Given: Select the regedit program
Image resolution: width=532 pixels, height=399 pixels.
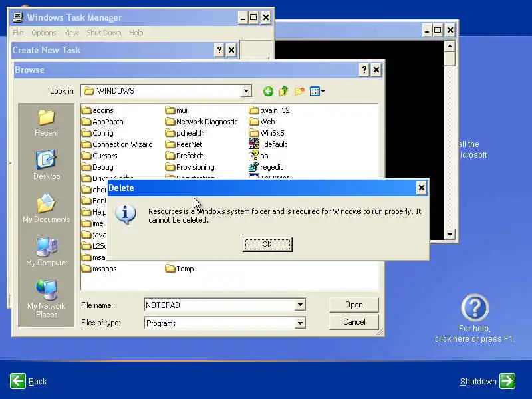Looking at the screenshot, I should pyautogui.click(x=266, y=167).
